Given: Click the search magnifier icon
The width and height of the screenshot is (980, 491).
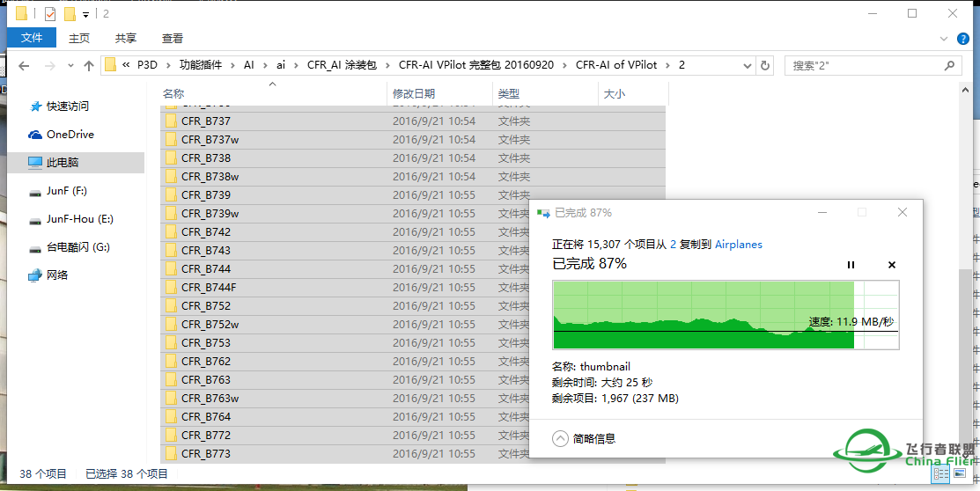Looking at the screenshot, I should [x=949, y=65].
